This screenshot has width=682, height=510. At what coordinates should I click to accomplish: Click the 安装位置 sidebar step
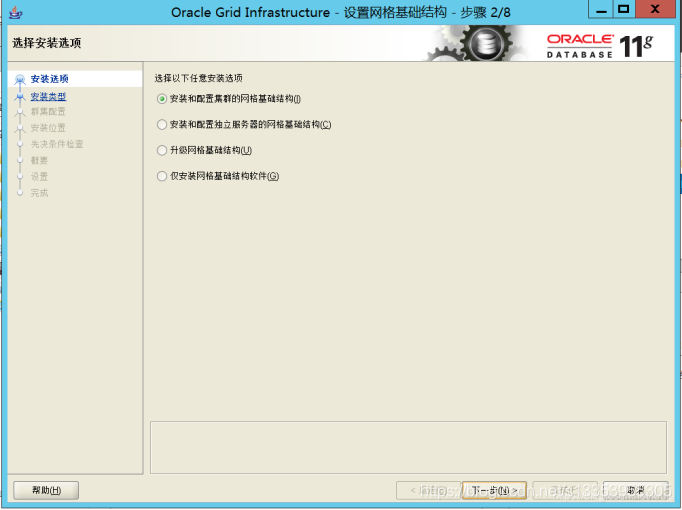48,128
